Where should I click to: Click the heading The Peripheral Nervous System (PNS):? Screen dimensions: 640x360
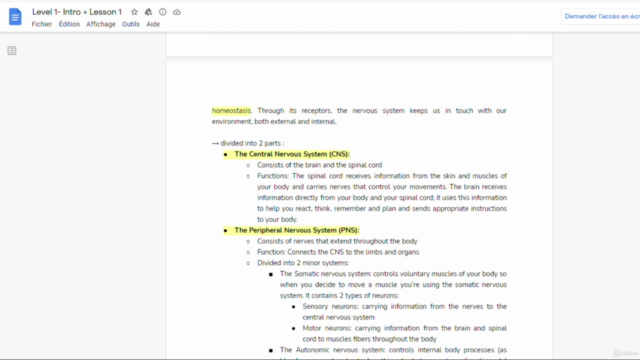297,230
